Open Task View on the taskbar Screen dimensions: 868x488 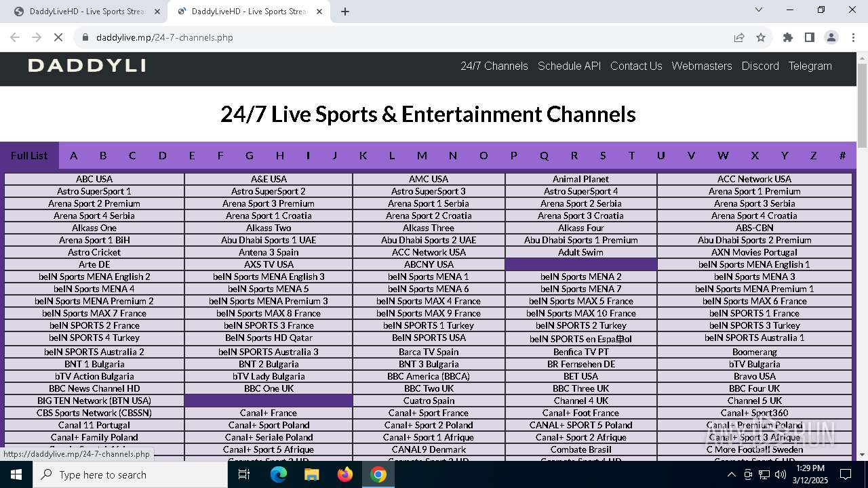pyautogui.click(x=244, y=474)
